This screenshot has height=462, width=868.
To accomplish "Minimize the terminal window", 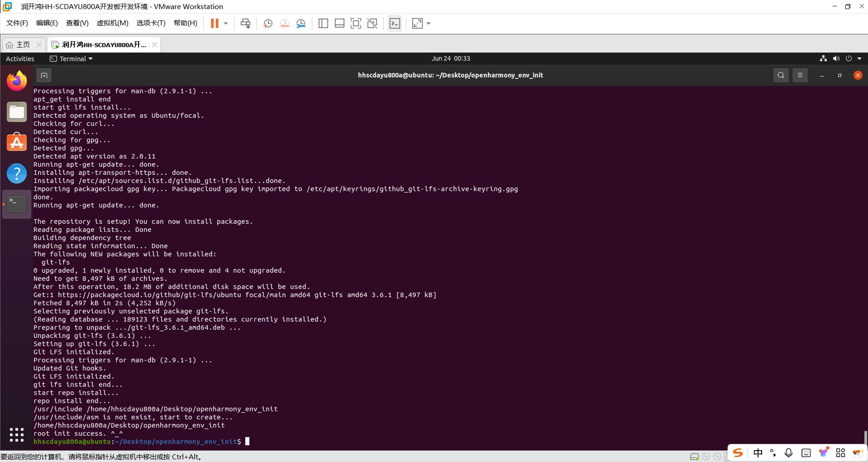I will coord(821,76).
